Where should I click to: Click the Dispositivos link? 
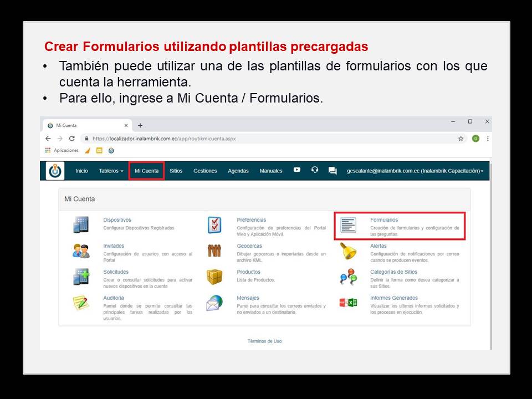[117, 220]
